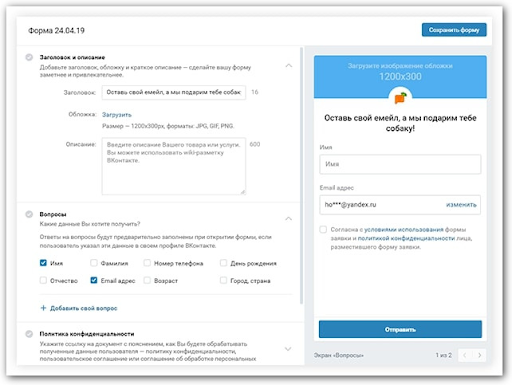Click the plus icon before Добавить свой вопрос
This screenshot has width=512, height=385.
[43, 308]
